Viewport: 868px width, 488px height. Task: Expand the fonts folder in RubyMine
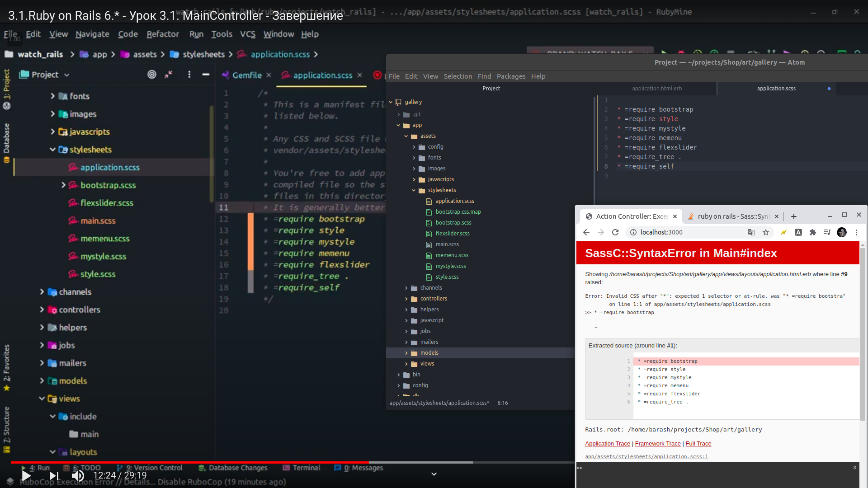tap(52, 96)
